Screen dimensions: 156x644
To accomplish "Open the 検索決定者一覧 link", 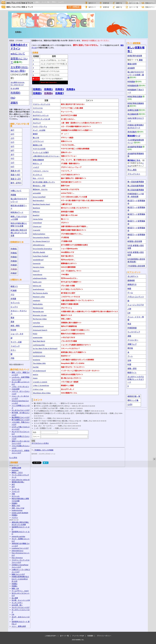I will 134,396.
